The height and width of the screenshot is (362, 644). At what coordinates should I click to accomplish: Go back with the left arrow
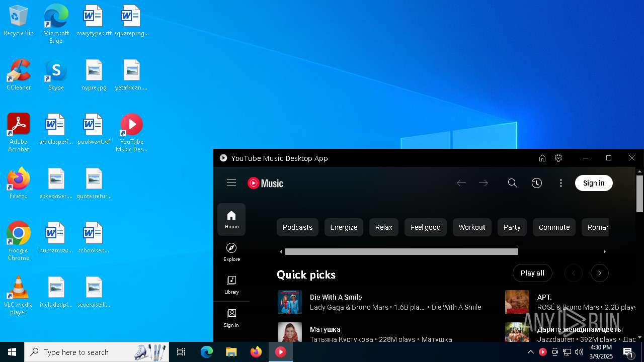click(x=461, y=183)
